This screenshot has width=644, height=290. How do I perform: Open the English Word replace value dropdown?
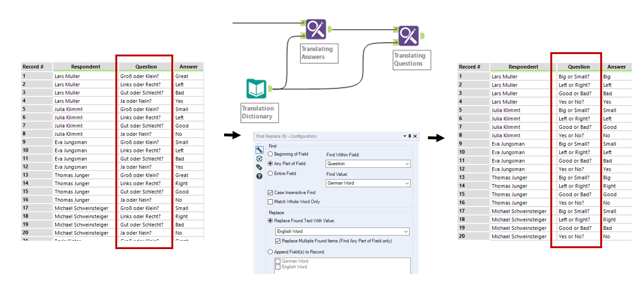(342, 231)
